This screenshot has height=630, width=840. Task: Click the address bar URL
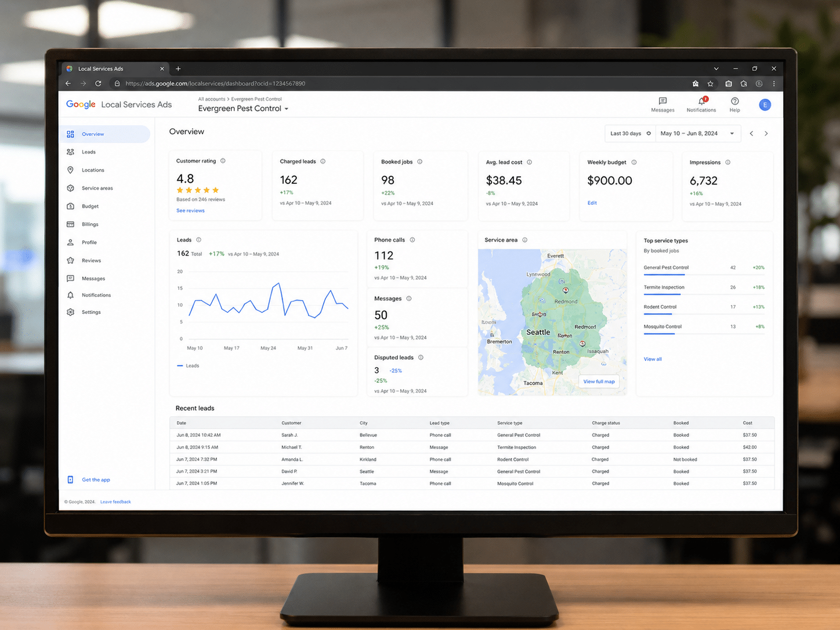coord(215,84)
